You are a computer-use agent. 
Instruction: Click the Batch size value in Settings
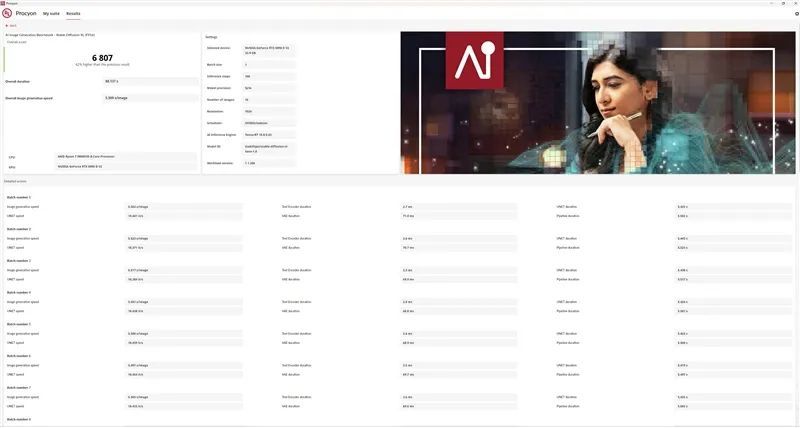click(x=269, y=65)
